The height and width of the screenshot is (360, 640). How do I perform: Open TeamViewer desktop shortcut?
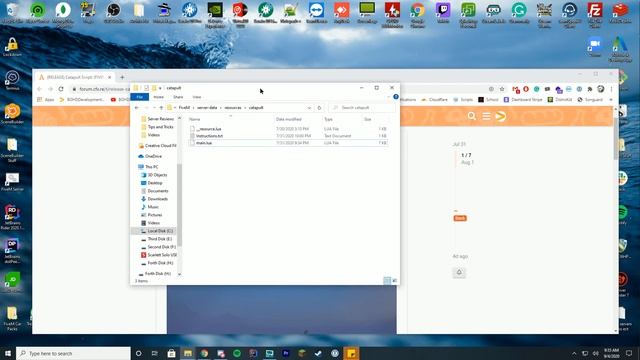coord(316,12)
